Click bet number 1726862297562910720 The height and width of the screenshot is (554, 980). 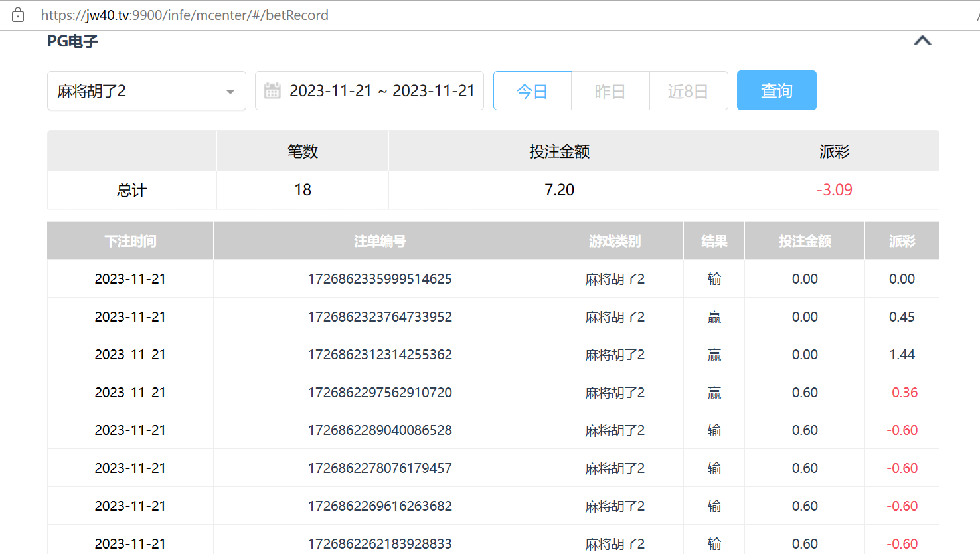click(380, 393)
